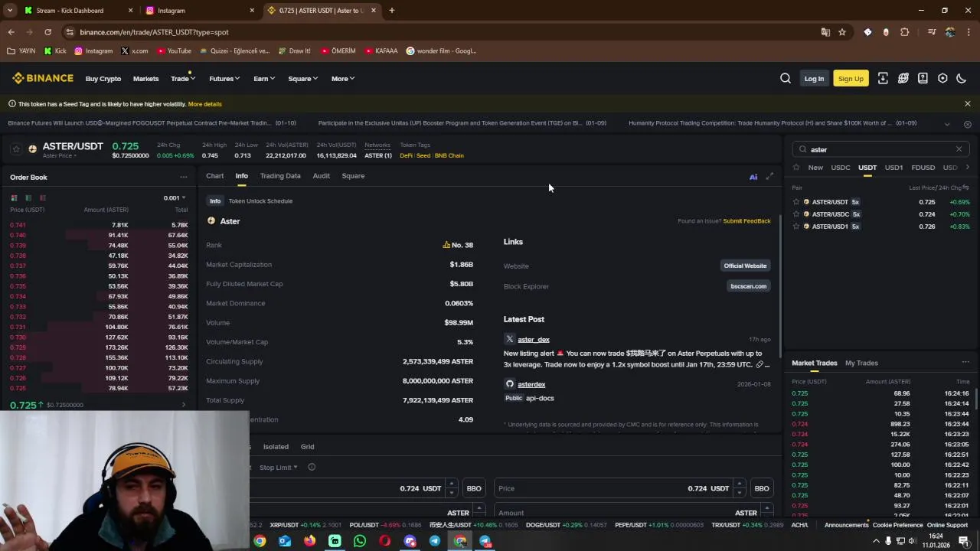Select the USDC quote tab
Viewport: 980px width, 551px height.
(841, 168)
